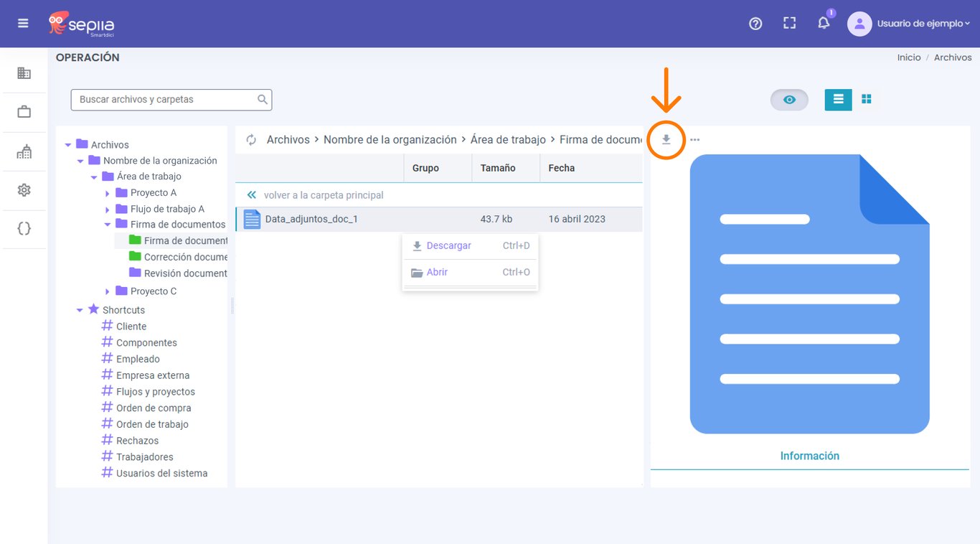This screenshot has width=980, height=544.
Task: Open the Usuario de ejemplo dropdown
Action: (909, 24)
